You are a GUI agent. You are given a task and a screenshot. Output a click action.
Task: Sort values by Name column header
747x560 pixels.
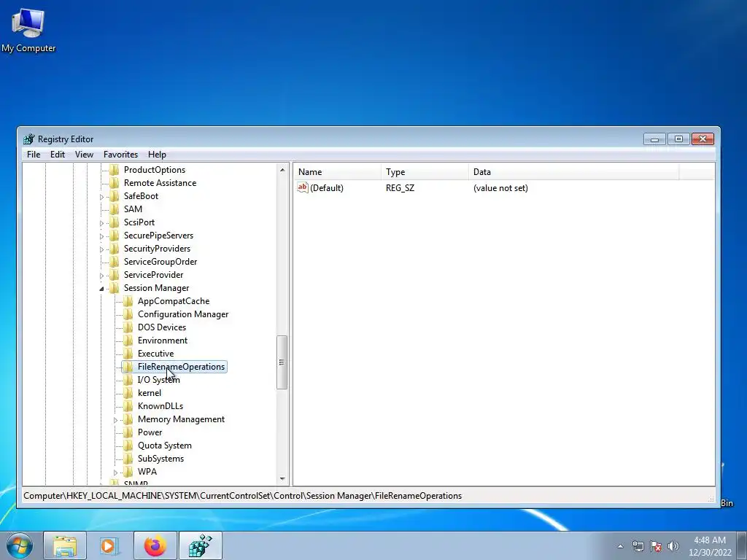click(337, 172)
